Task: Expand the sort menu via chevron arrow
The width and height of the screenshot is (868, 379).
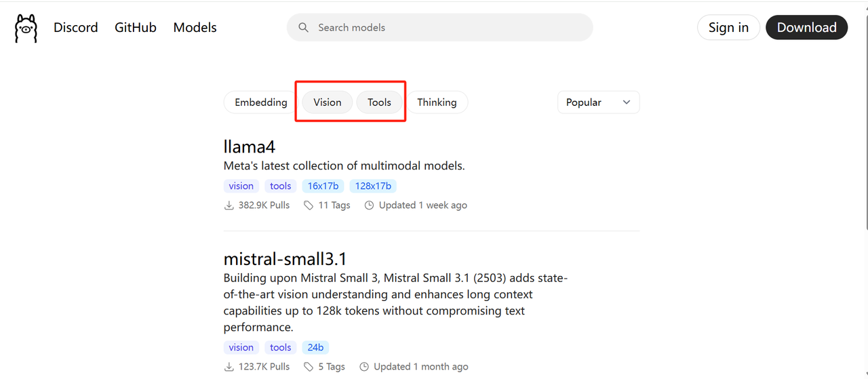Action: point(627,102)
